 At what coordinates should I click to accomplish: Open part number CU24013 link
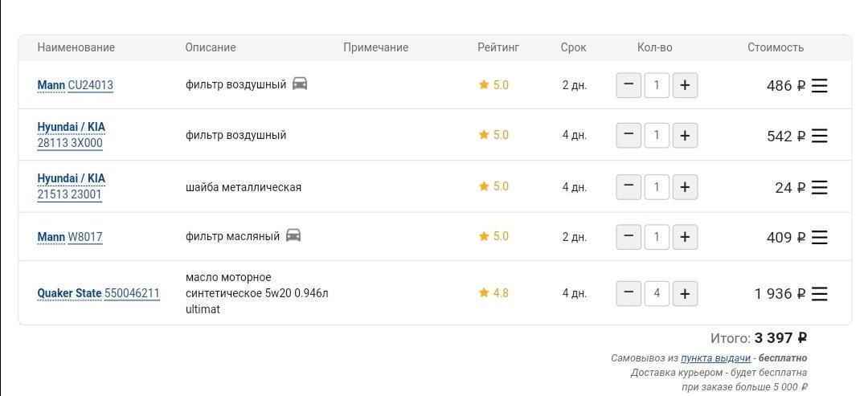click(x=90, y=85)
